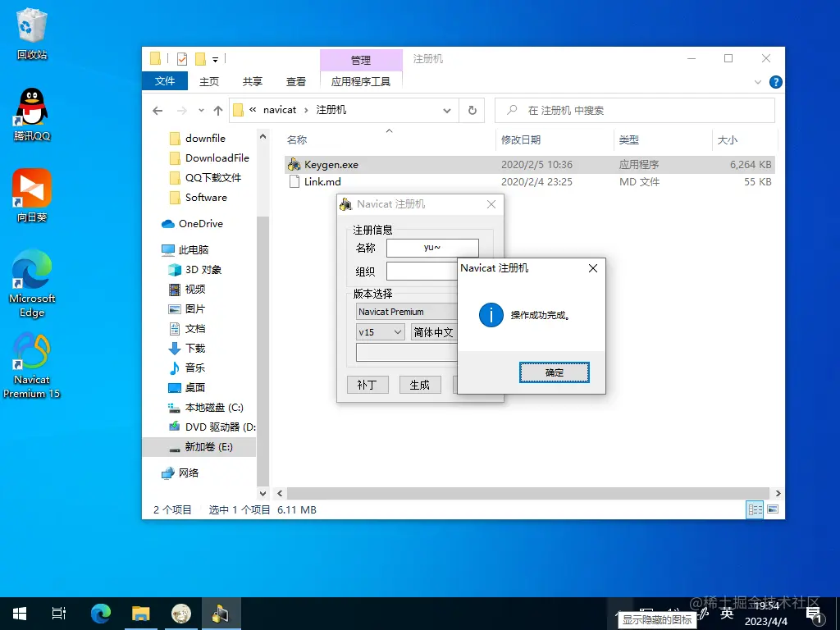This screenshot has width=840, height=630.
Task: Click the Explorer forward arrow
Action: click(182, 111)
